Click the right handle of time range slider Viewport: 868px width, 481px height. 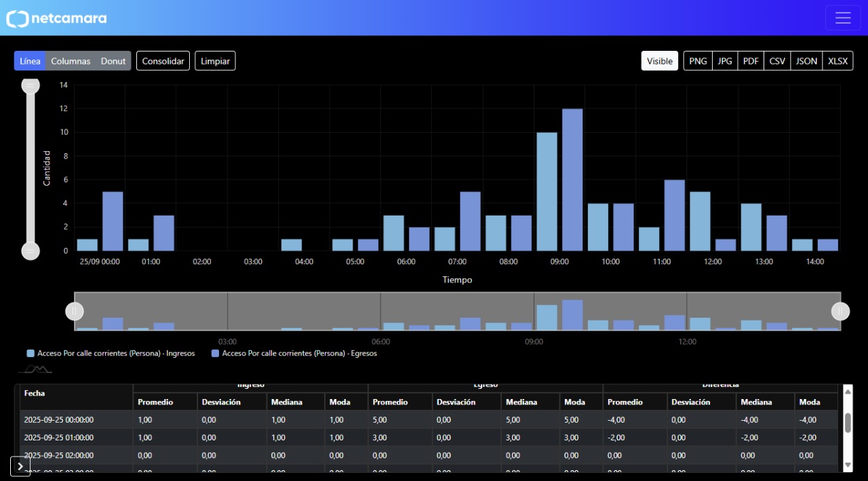point(840,311)
